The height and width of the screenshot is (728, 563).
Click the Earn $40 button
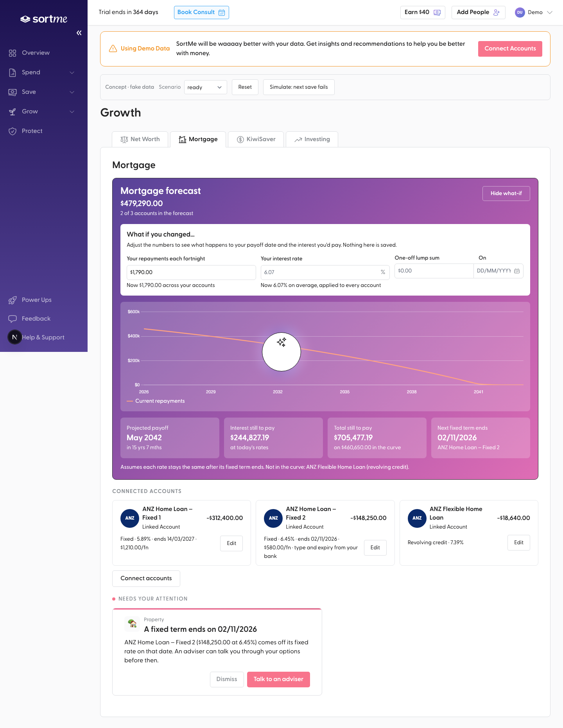(423, 13)
